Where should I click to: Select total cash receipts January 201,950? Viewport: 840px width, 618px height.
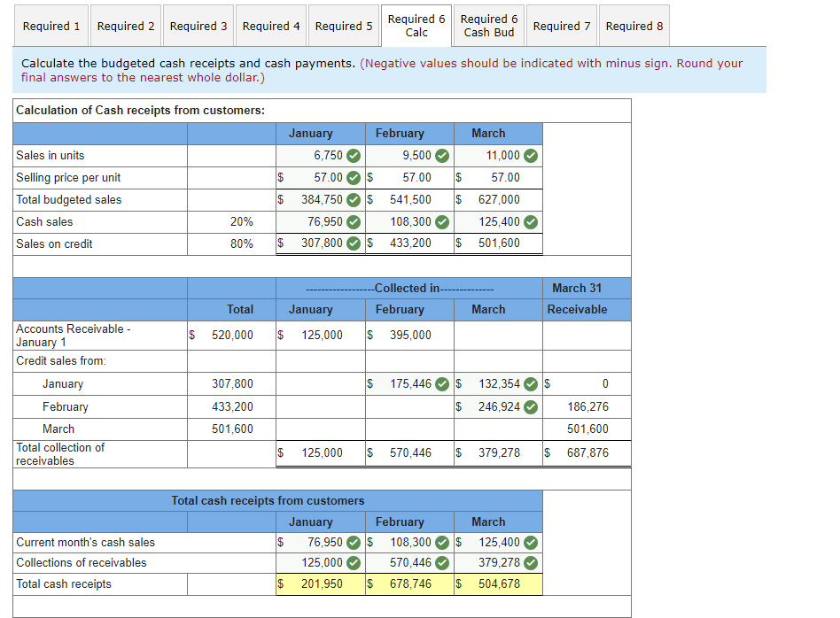[x=321, y=583]
